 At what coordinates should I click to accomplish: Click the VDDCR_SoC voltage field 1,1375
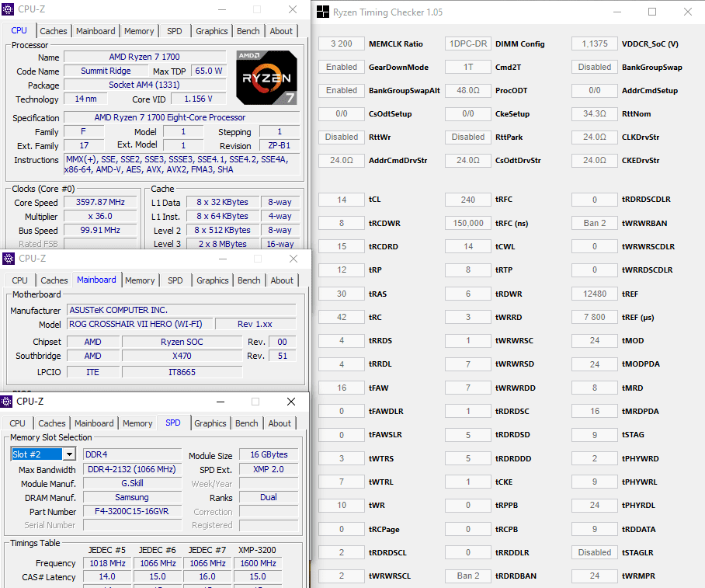(x=595, y=43)
